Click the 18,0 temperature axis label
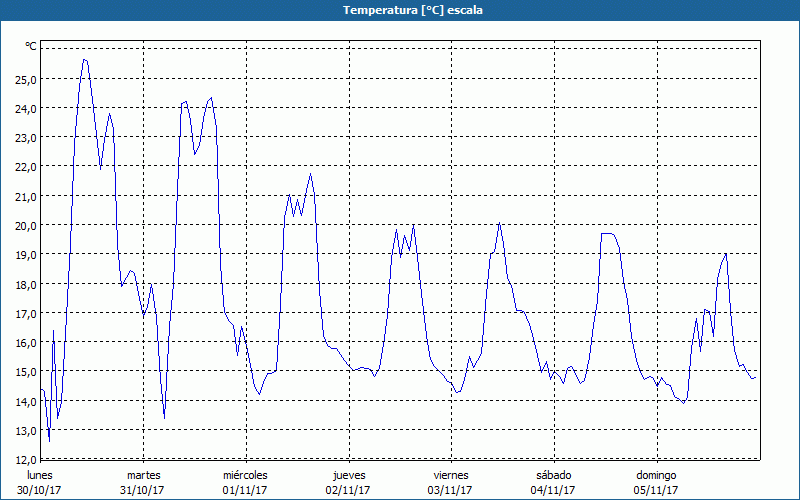The image size is (800, 500). coord(25,284)
